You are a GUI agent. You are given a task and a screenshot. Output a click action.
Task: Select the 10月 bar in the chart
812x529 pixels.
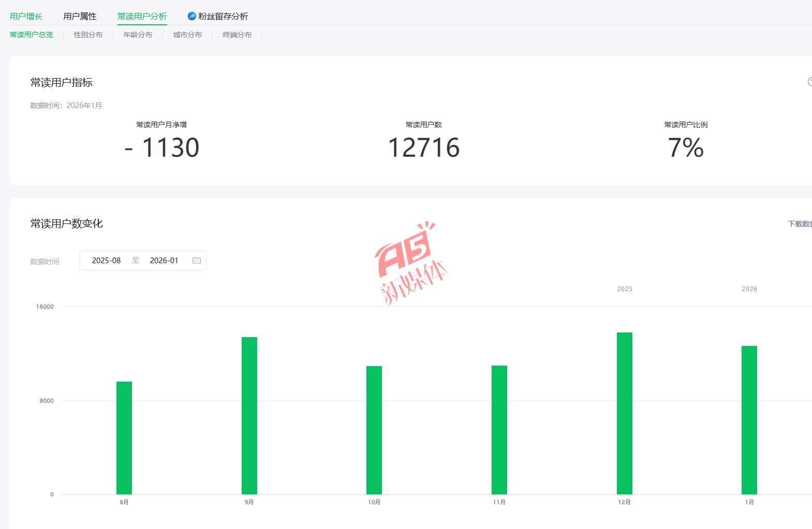(x=374, y=430)
